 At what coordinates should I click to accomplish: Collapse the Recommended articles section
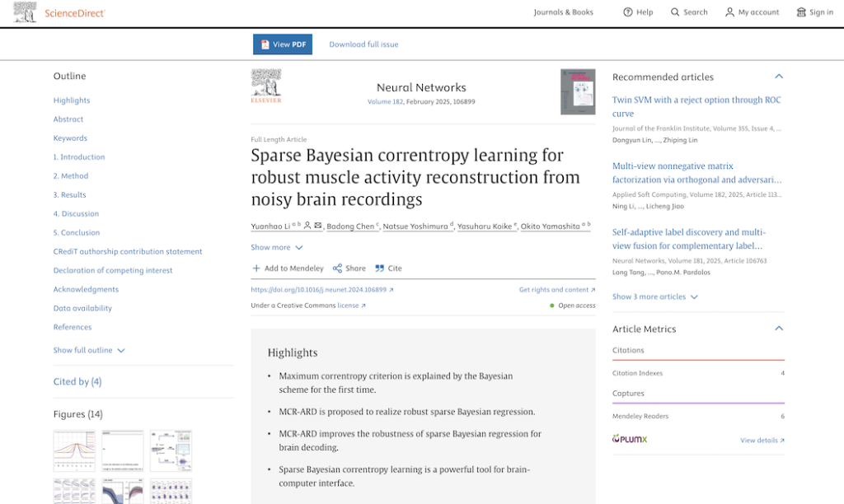(x=779, y=77)
